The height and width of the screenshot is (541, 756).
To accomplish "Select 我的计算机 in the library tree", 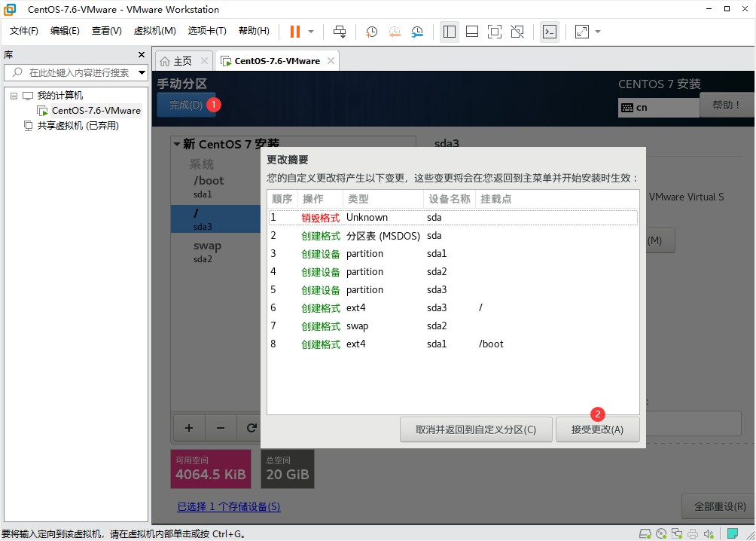I will click(59, 96).
